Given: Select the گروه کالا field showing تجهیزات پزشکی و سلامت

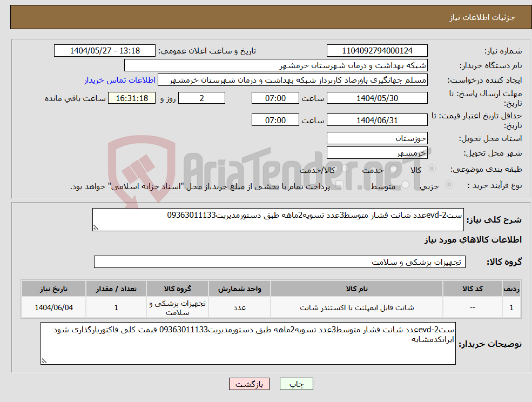Looking at the screenshot, I should (280, 262).
